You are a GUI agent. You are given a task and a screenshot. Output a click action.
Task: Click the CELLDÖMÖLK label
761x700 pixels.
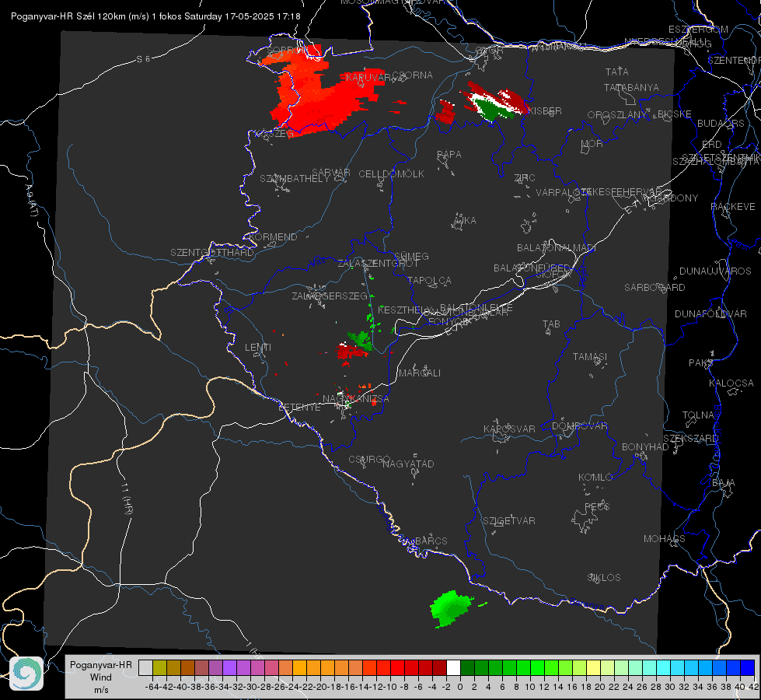(391, 173)
